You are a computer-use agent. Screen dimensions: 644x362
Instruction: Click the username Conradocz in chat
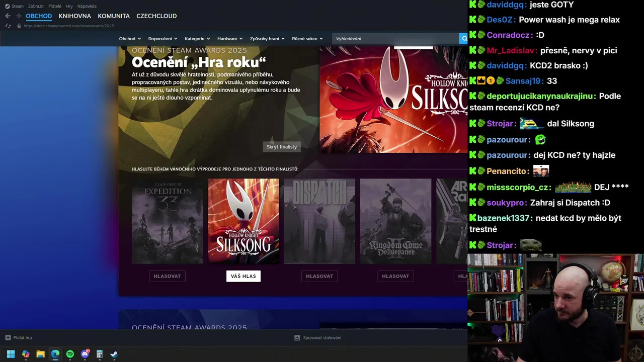click(x=509, y=35)
